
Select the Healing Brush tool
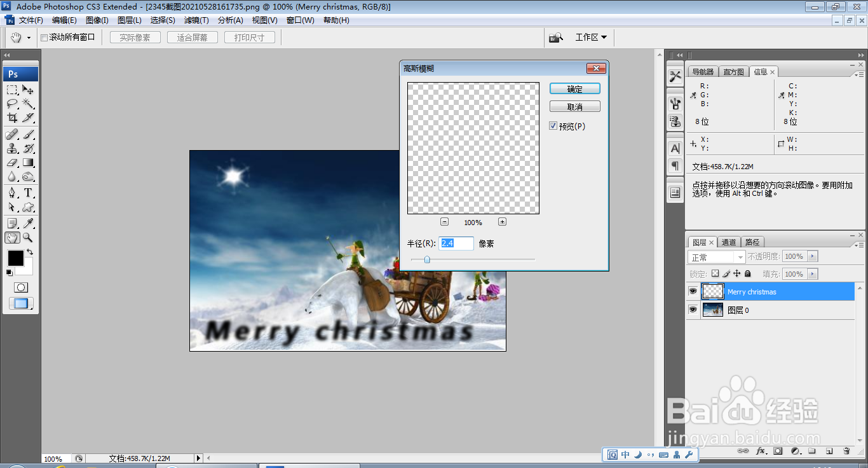(12, 135)
